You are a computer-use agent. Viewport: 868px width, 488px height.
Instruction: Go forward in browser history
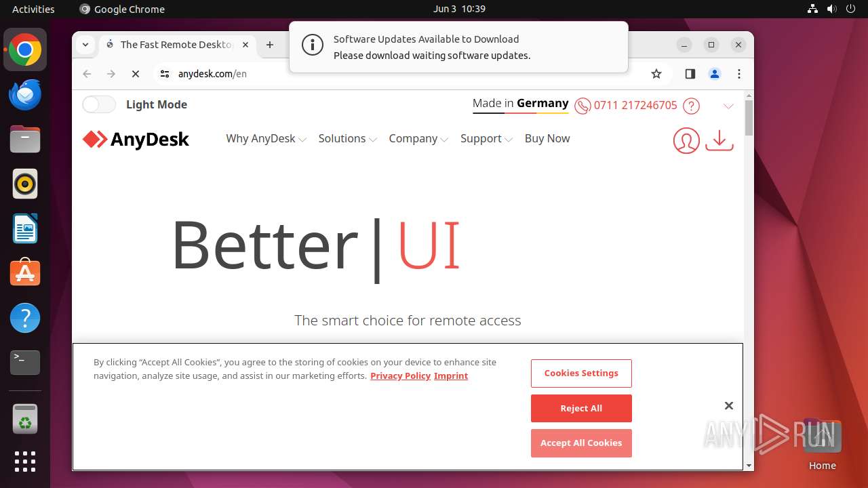point(111,74)
